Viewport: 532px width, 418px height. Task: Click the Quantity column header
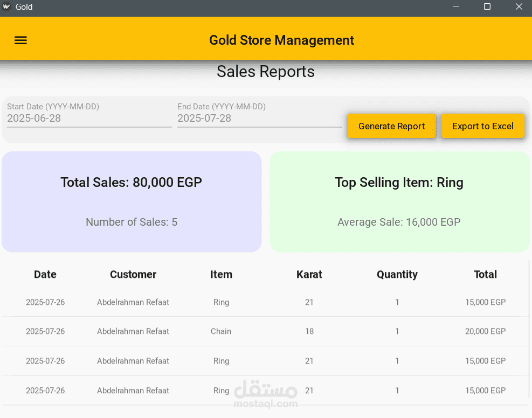tap(397, 274)
